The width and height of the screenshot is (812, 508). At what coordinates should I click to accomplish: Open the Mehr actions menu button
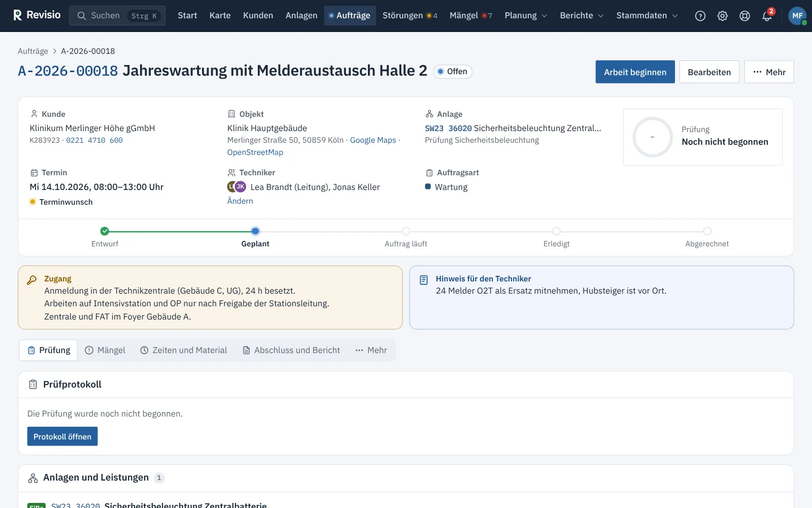(769, 72)
